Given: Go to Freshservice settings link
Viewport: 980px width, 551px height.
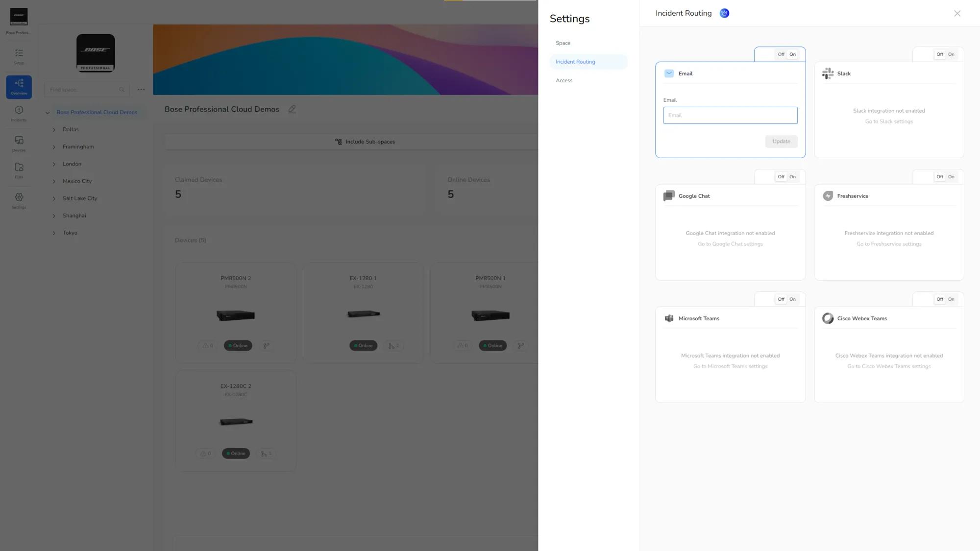Looking at the screenshot, I should (889, 244).
